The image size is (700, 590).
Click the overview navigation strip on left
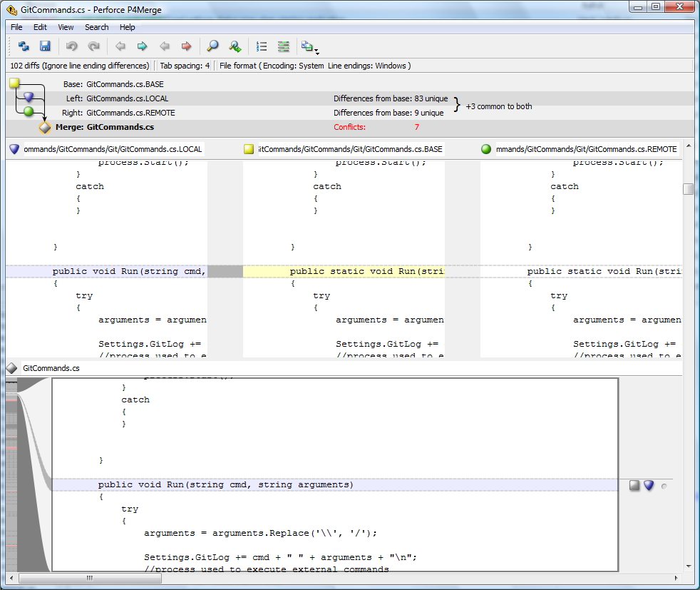click(x=11, y=474)
